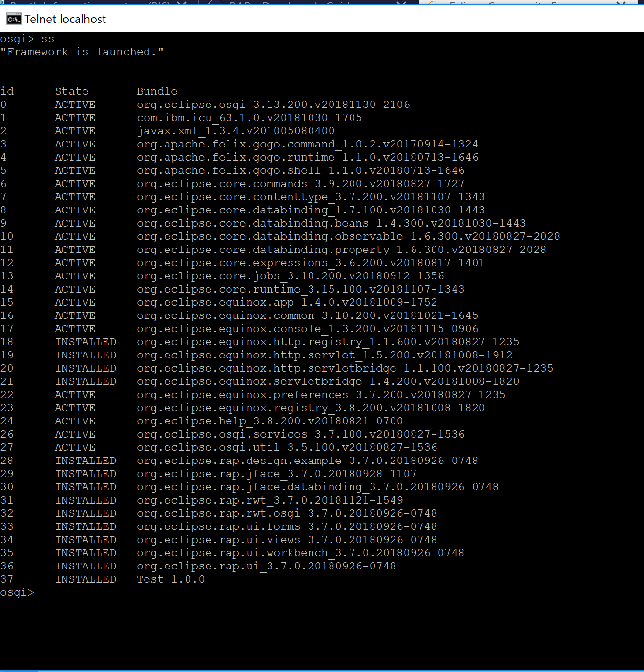
Task: Click org.eclipse.osgi.services bundle entry
Action: [x=301, y=434]
